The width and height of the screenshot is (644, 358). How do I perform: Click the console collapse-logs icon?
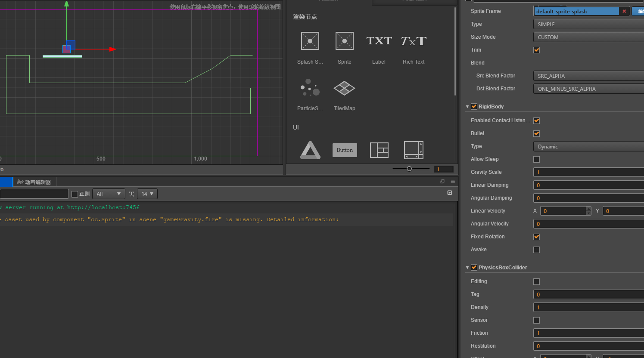click(450, 193)
